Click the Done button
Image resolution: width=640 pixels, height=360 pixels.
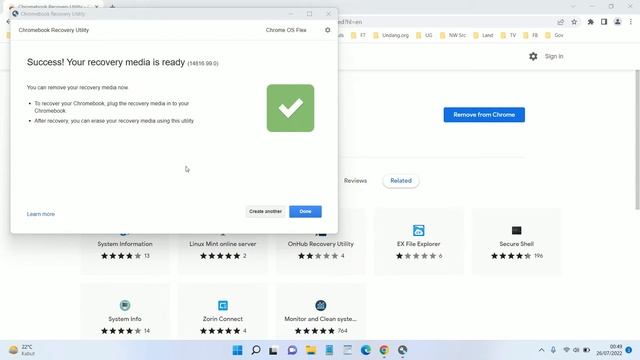click(x=305, y=211)
